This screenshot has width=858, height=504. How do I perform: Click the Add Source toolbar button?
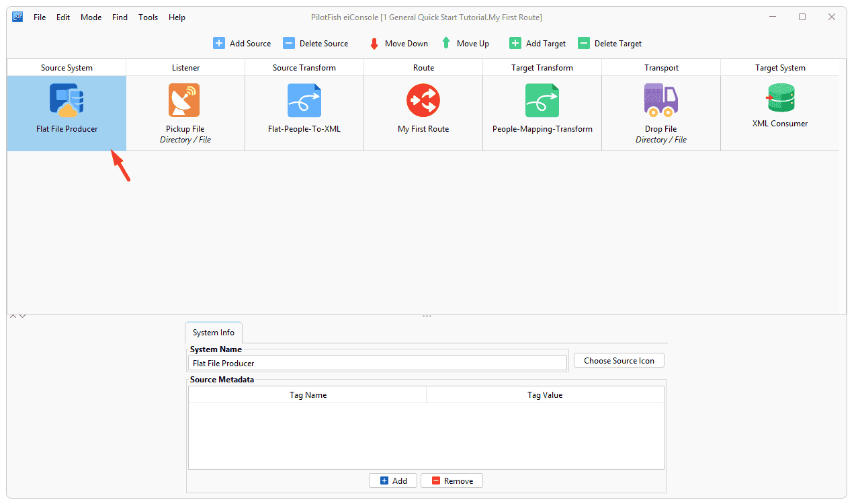click(x=243, y=43)
